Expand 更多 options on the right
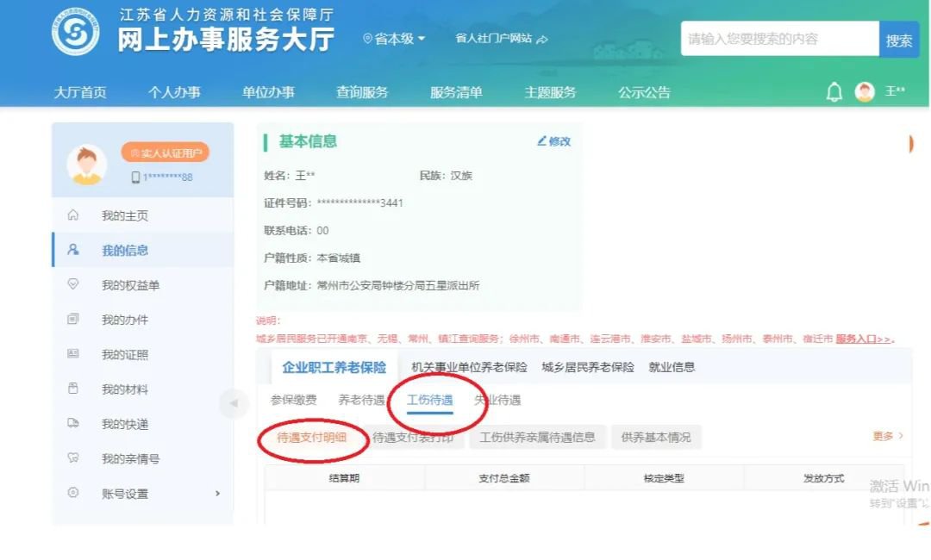This screenshot has width=931, height=560. point(887,436)
